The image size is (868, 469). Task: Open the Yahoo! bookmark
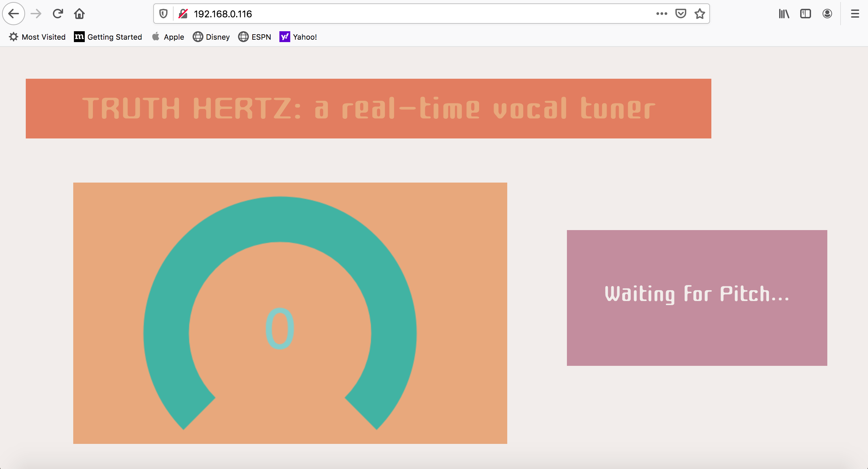tap(298, 37)
